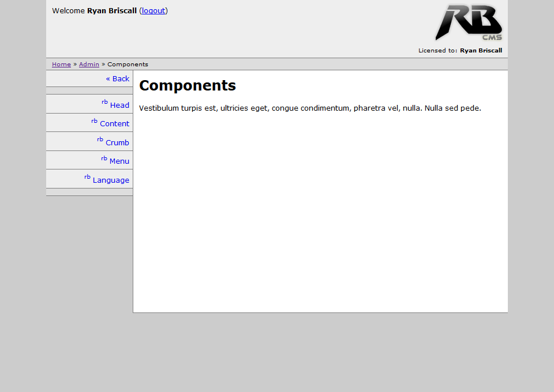The height and width of the screenshot is (392, 554).
Task: Select the Crumb component in sidebar
Action: click(x=117, y=143)
